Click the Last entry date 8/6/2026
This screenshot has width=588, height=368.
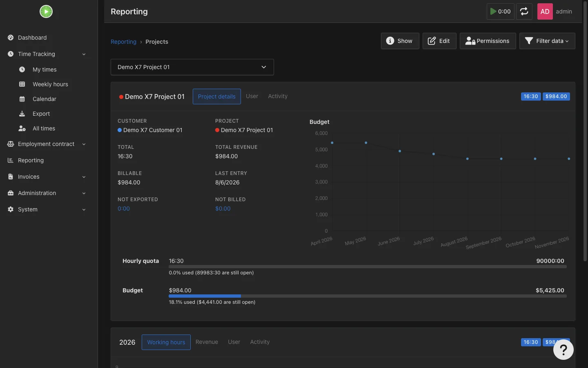[227, 182]
